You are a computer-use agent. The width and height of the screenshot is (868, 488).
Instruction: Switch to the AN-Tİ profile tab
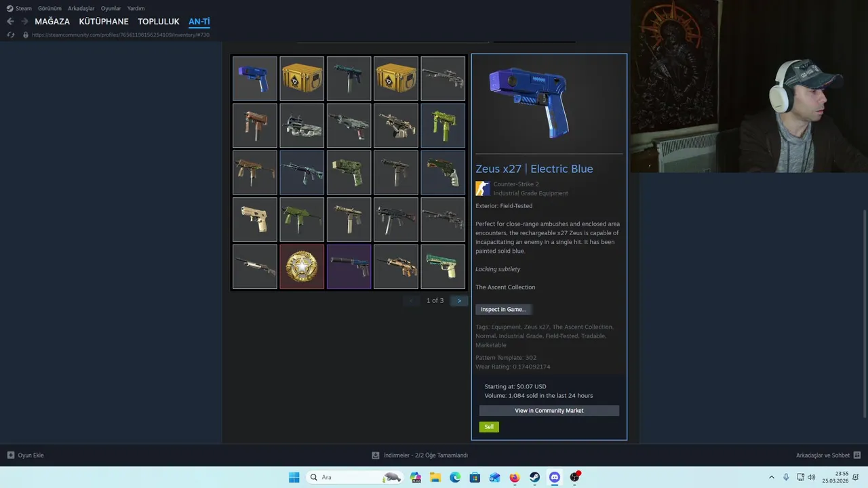199,22
